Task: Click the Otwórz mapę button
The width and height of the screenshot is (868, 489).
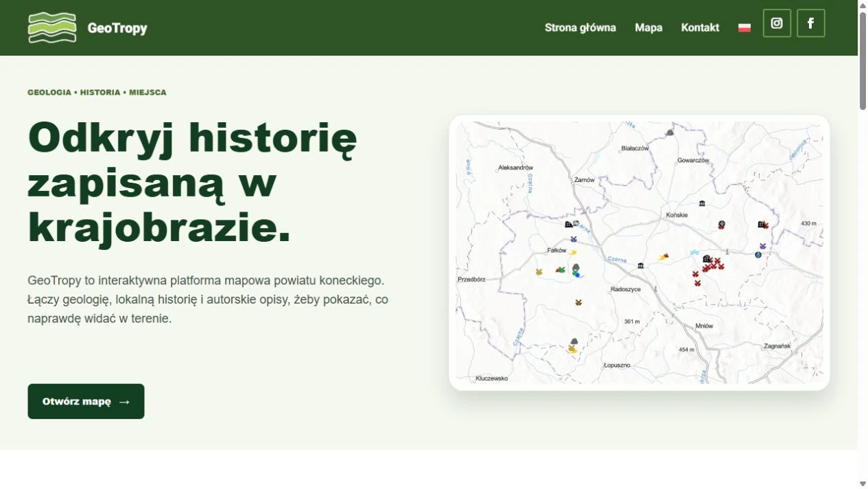Action: tap(86, 401)
